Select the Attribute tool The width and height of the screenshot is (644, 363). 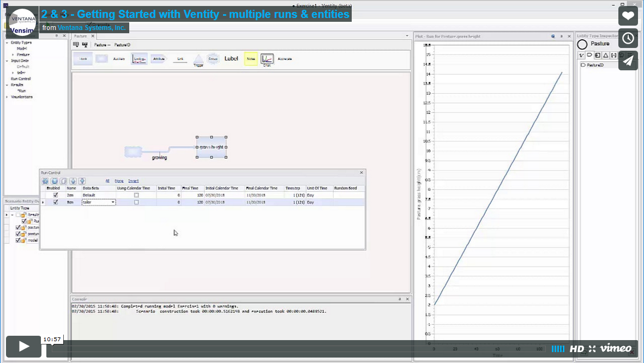point(159,59)
